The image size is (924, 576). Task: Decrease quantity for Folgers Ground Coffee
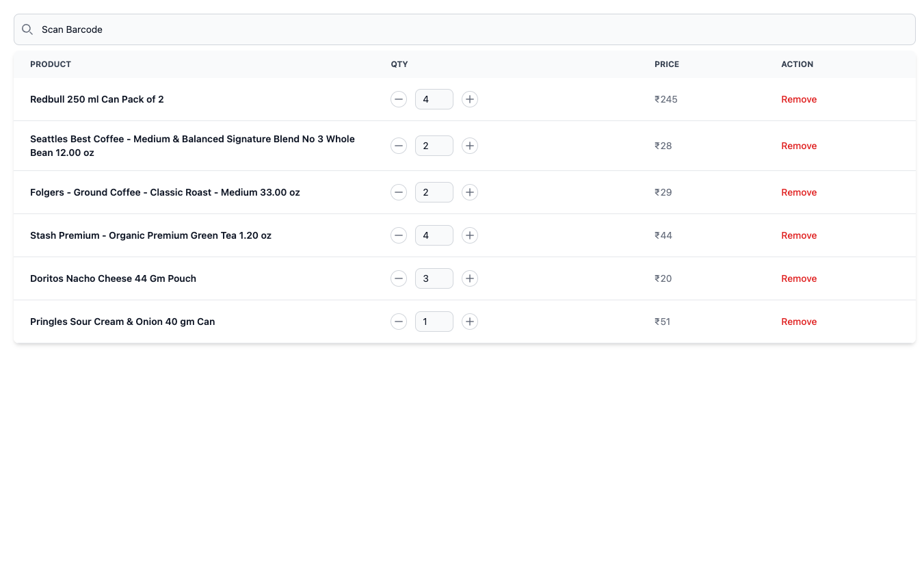[399, 192]
